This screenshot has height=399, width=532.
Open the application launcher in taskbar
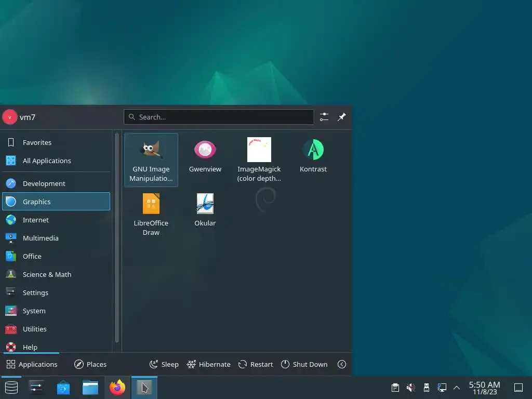tap(11, 388)
